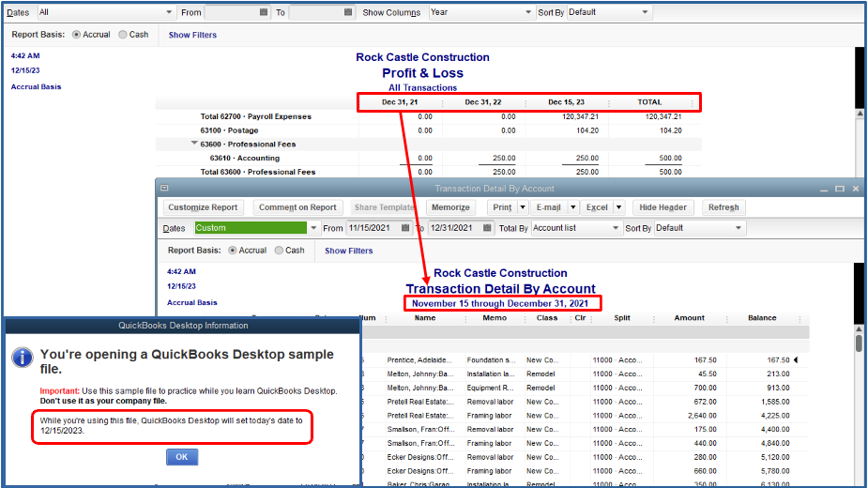Viewport: 868px width, 488px height.
Task: Click the 120,347.21 Dec 15, 23 payroll amount
Action: (x=580, y=117)
